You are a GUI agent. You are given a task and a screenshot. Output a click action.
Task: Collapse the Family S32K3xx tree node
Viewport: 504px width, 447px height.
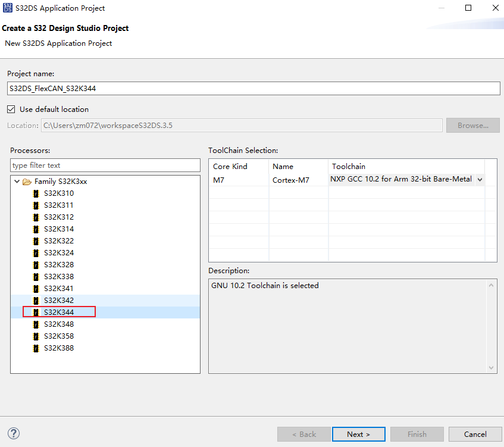coord(17,182)
